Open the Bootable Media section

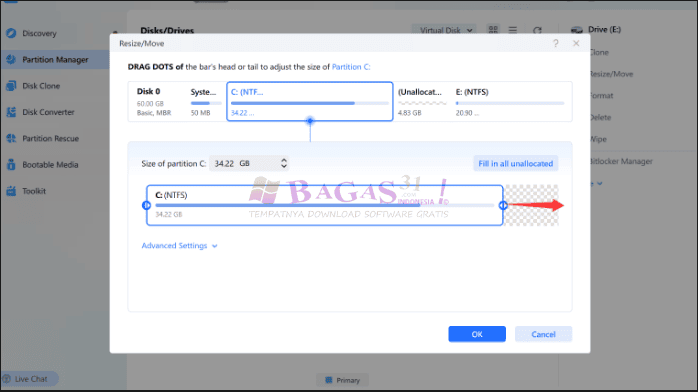coord(50,164)
